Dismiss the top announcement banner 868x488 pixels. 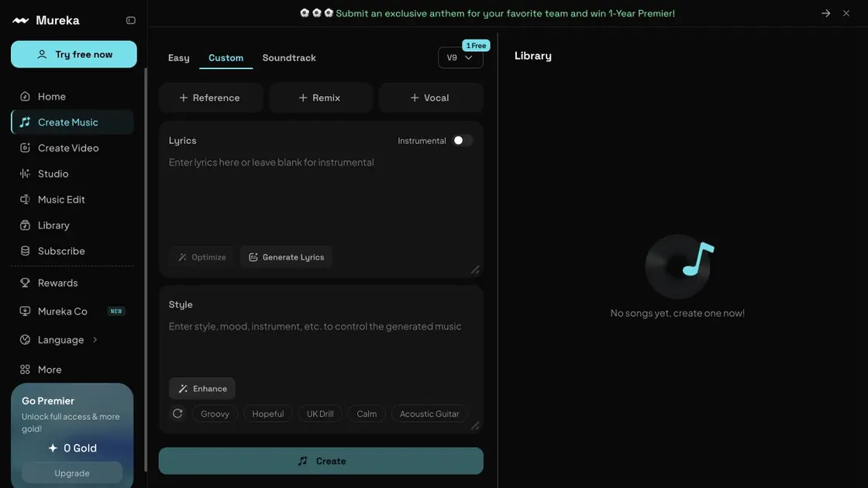(x=846, y=13)
